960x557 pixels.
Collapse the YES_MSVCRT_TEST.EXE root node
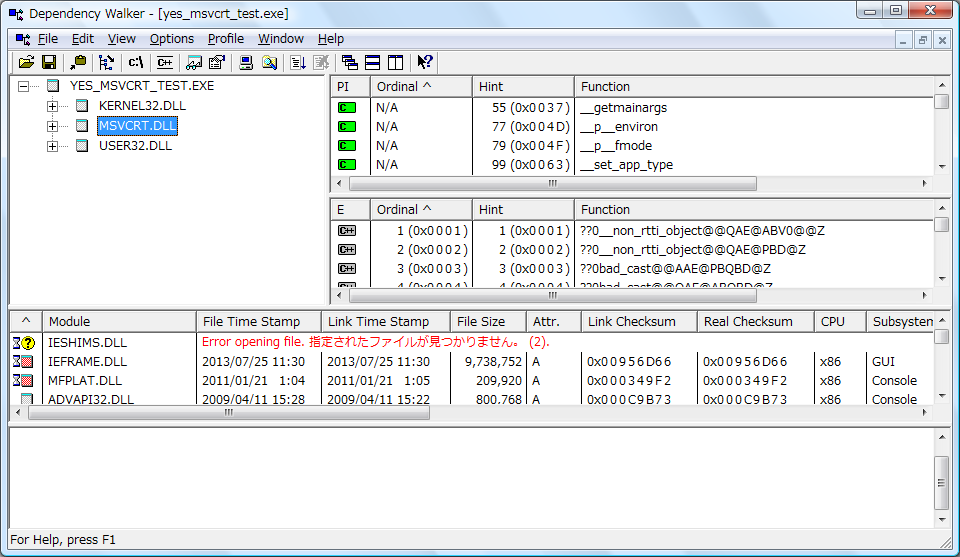click(x=24, y=86)
